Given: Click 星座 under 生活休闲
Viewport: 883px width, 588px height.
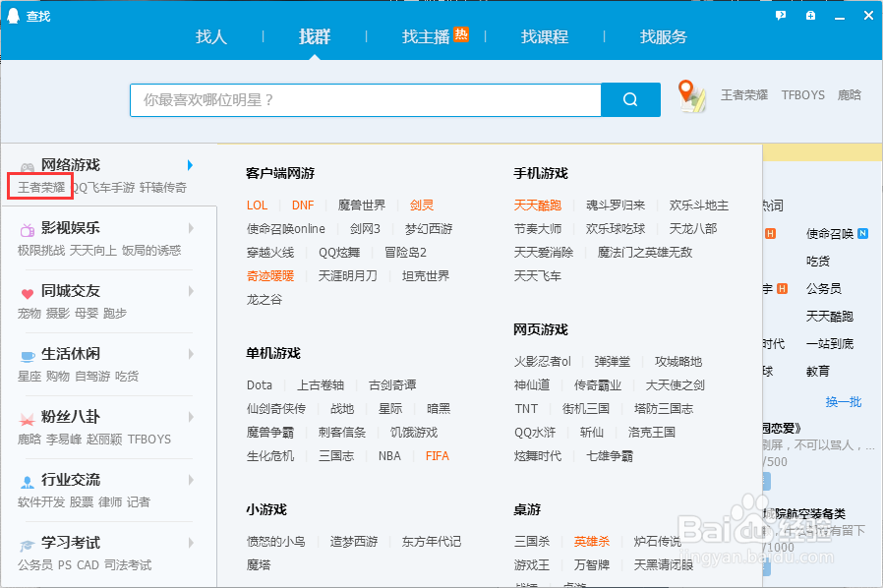Looking at the screenshot, I should coord(29,376).
